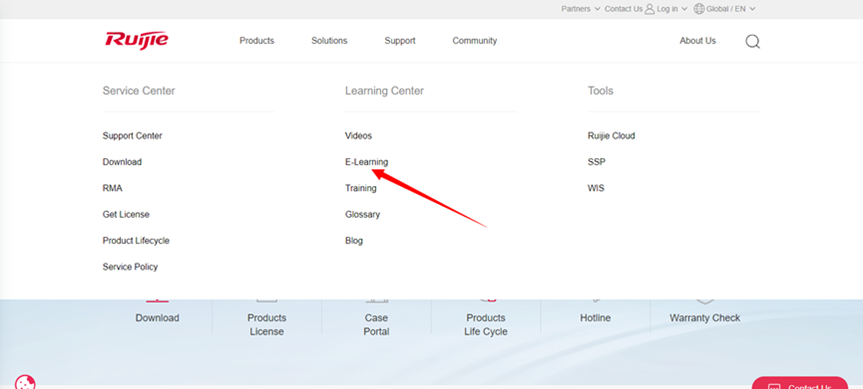Screen dimensions: 863x389
Task: Open the Glossary link
Action: (362, 214)
